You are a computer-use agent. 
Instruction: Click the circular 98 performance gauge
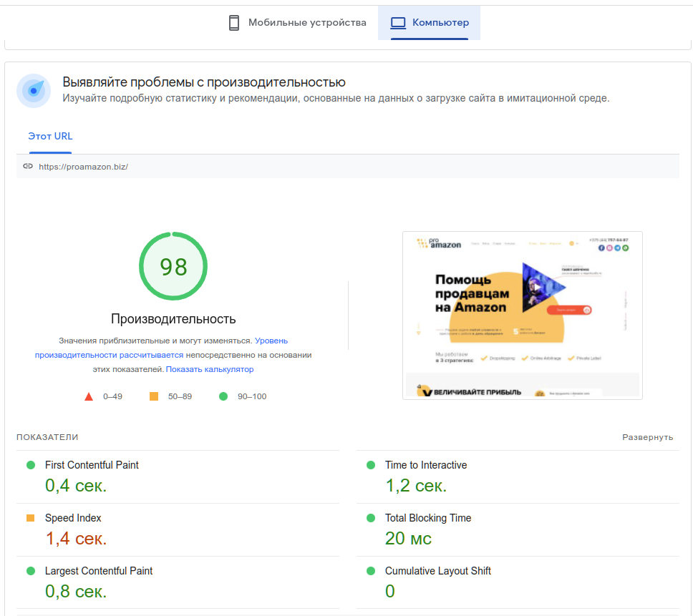coord(173,265)
